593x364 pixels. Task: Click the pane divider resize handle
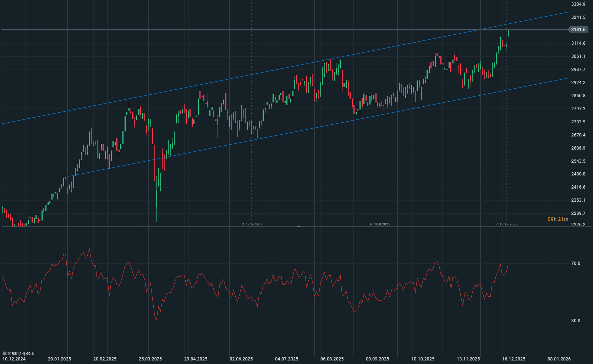(x=299, y=226)
